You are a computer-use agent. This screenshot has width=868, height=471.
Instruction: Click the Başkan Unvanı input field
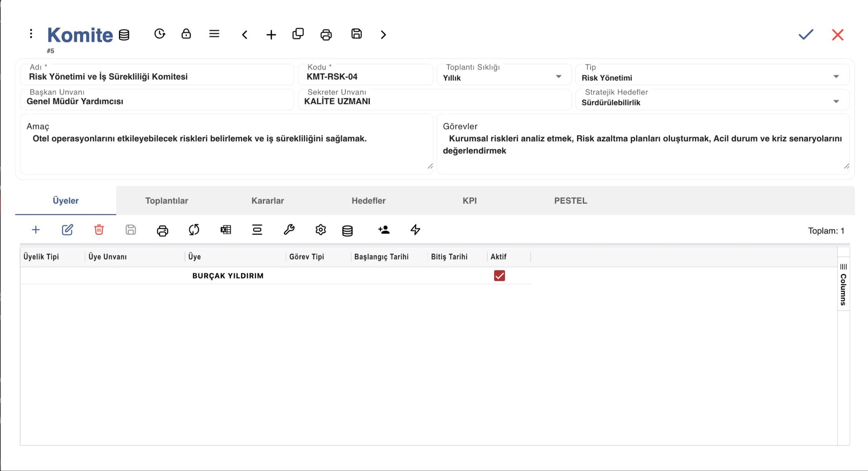[x=157, y=100]
